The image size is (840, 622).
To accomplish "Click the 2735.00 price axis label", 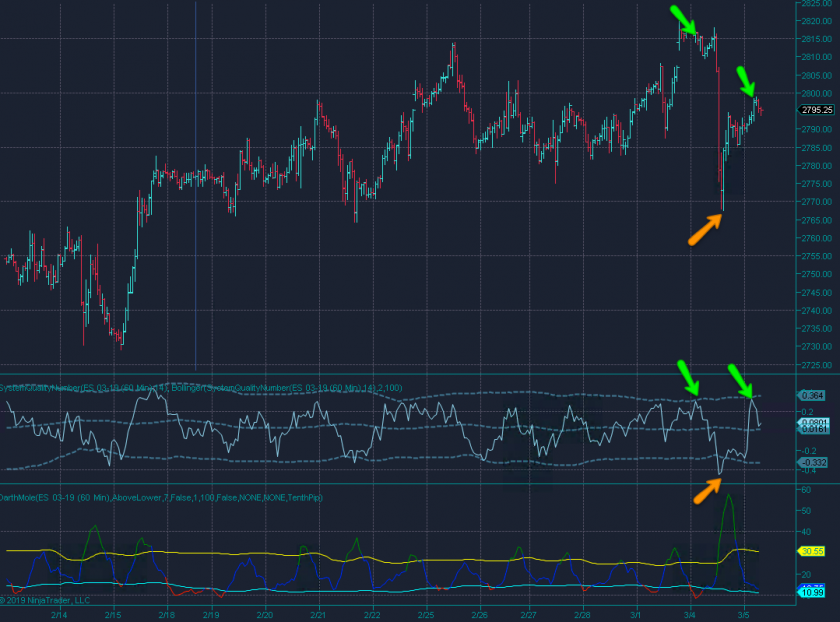I will (x=817, y=328).
